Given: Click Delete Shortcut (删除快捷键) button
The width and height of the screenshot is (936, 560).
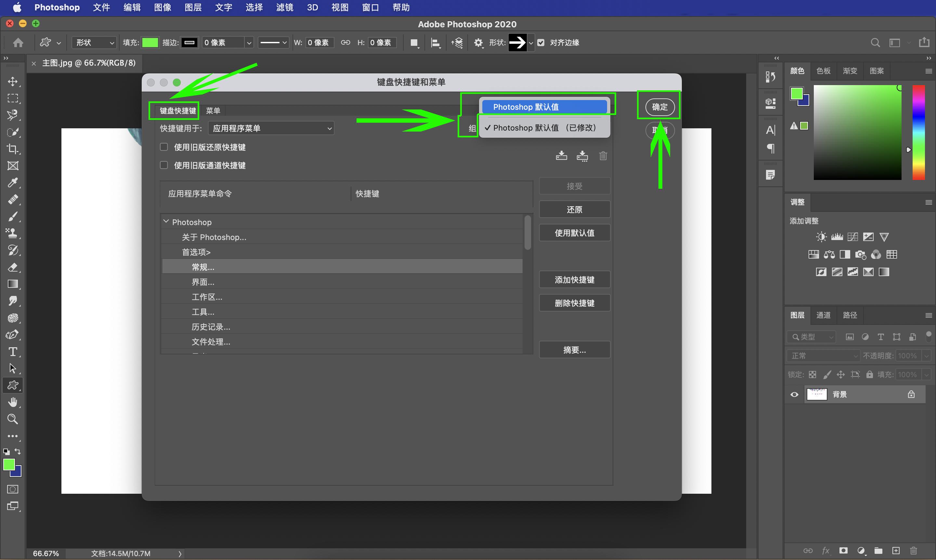Looking at the screenshot, I should tap(574, 303).
